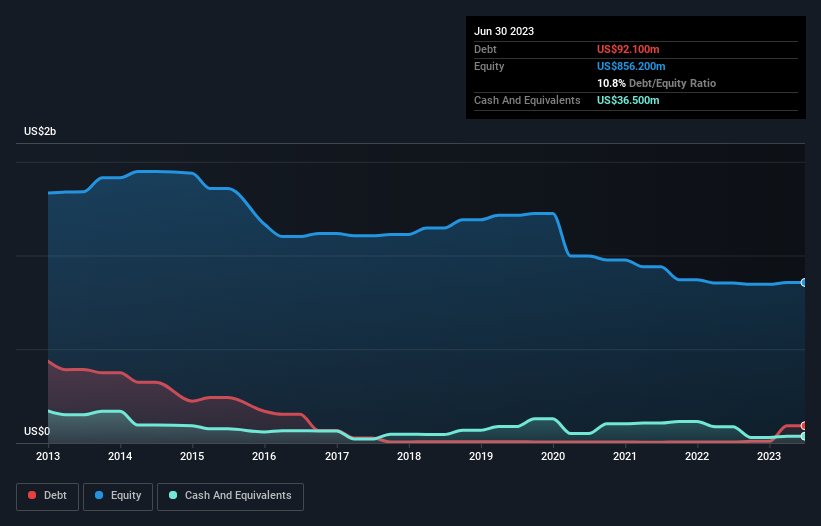Viewport: 821px width, 526px height.
Task: Select the 2014 axis label
Action: (x=120, y=456)
